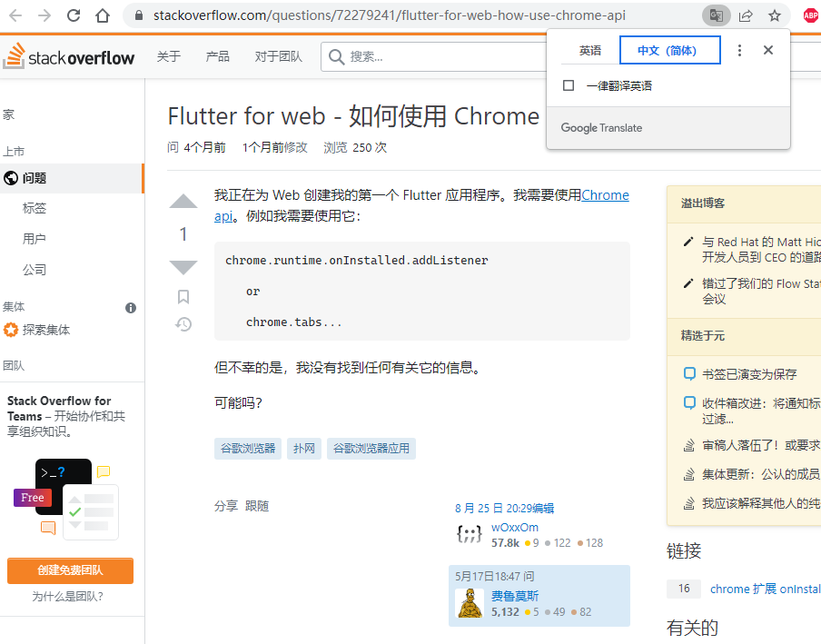This screenshot has width=821, height=644.
Task: Open the 产品 menu in the header
Action: pyautogui.click(x=218, y=56)
